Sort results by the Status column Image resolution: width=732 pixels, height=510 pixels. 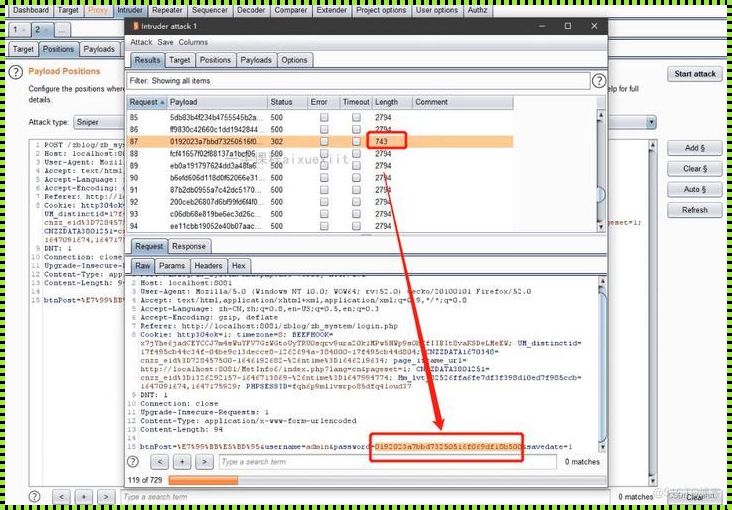[287, 102]
